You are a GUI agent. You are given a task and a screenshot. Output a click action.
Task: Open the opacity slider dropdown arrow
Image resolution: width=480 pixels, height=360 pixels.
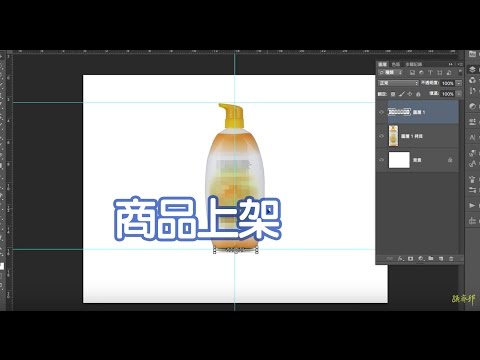[x=459, y=83]
